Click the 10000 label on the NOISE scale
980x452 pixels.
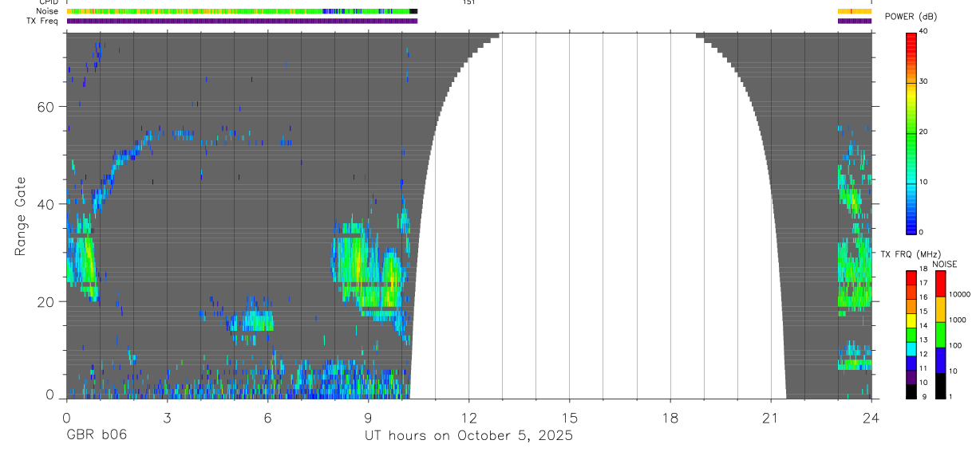coord(958,294)
